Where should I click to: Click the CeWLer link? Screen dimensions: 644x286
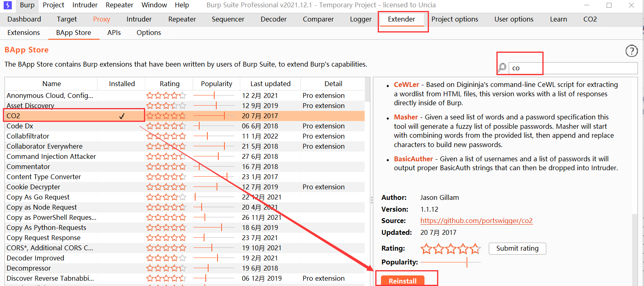pos(407,84)
